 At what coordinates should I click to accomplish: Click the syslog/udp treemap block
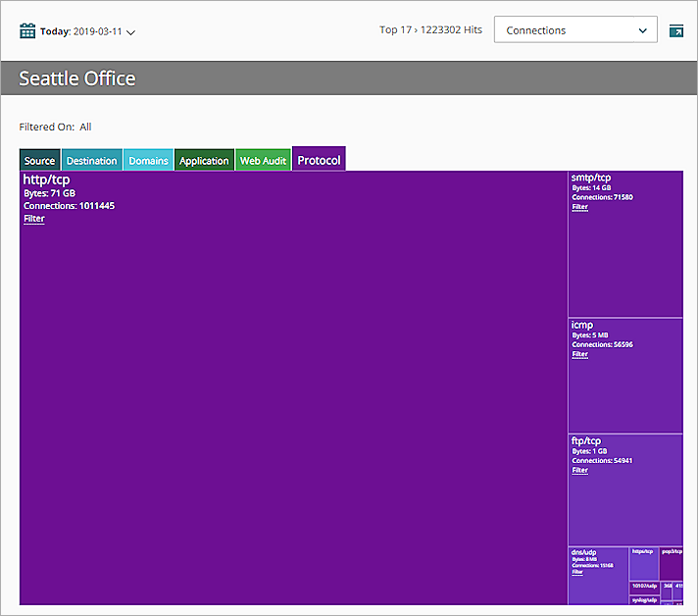tap(643, 599)
